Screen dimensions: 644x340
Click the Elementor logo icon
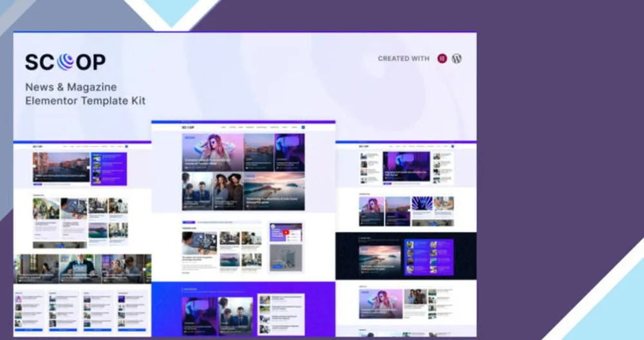442,59
